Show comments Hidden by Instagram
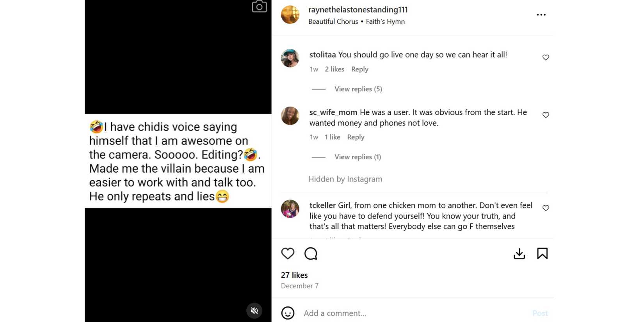The height and width of the screenshot is (322, 644). point(345,179)
